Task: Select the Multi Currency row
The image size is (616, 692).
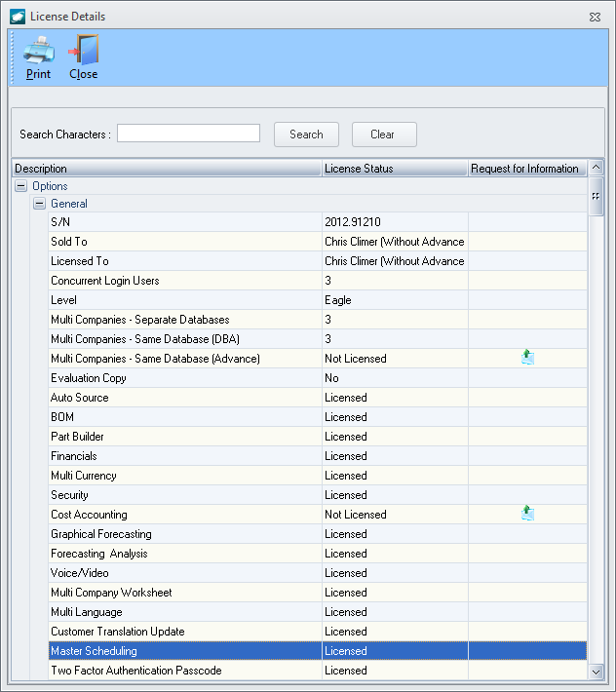Action: pyautogui.click(x=318, y=476)
